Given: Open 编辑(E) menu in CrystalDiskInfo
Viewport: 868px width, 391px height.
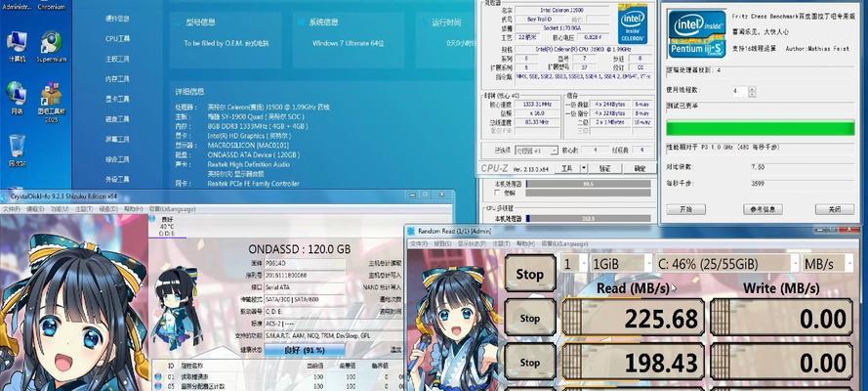Looking at the screenshot, I should click(x=35, y=209).
